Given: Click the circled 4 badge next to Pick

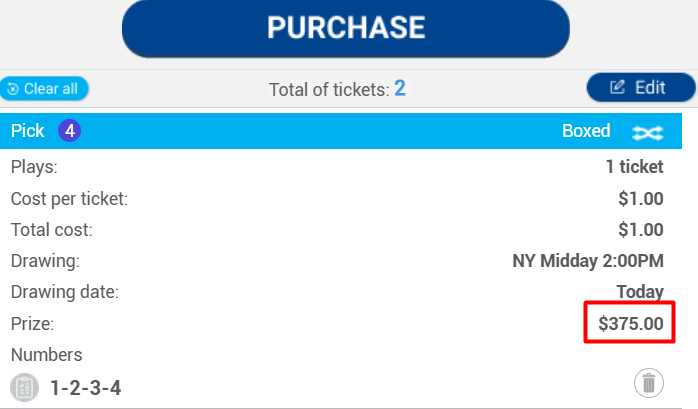Looking at the screenshot, I should click(x=69, y=131).
